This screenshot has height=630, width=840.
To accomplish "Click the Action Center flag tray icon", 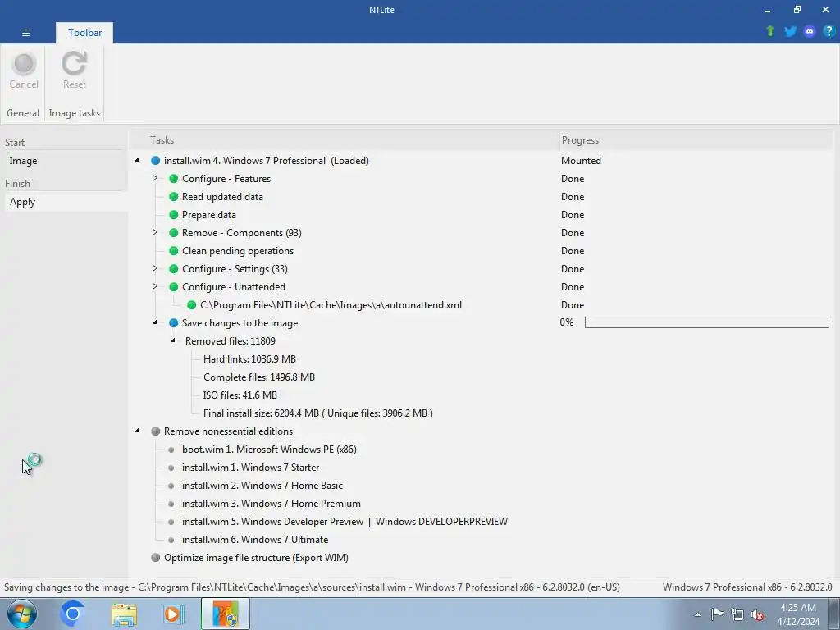I will [x=717, y=614].
